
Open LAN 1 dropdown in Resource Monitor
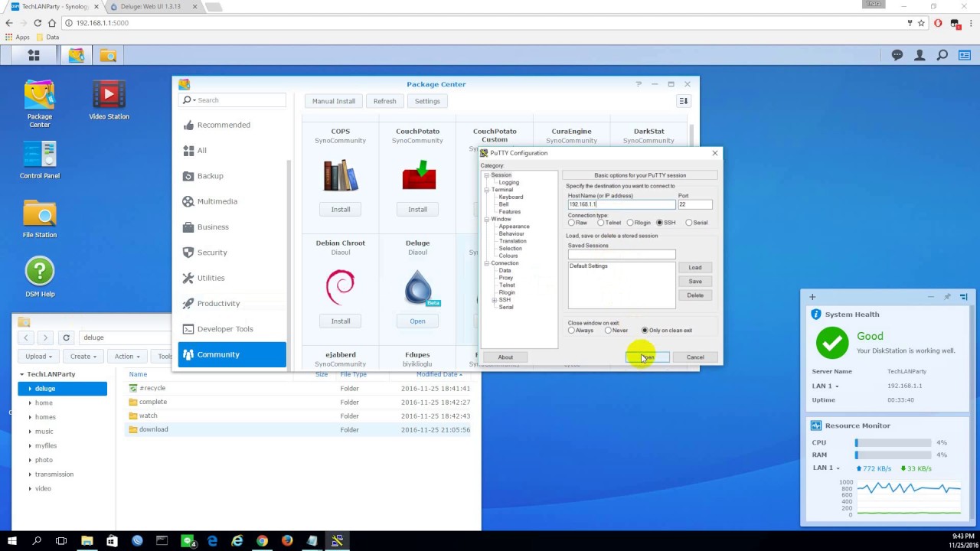[825, 468]
